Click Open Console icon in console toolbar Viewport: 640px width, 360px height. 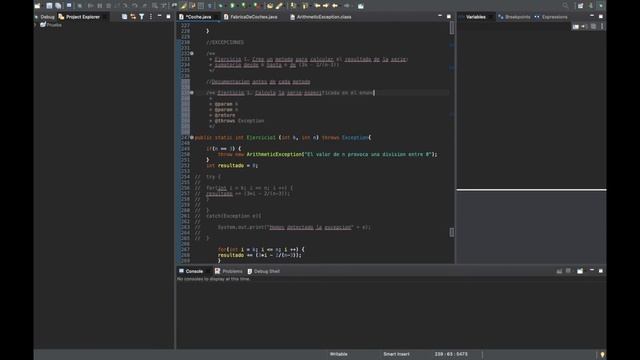580,271
